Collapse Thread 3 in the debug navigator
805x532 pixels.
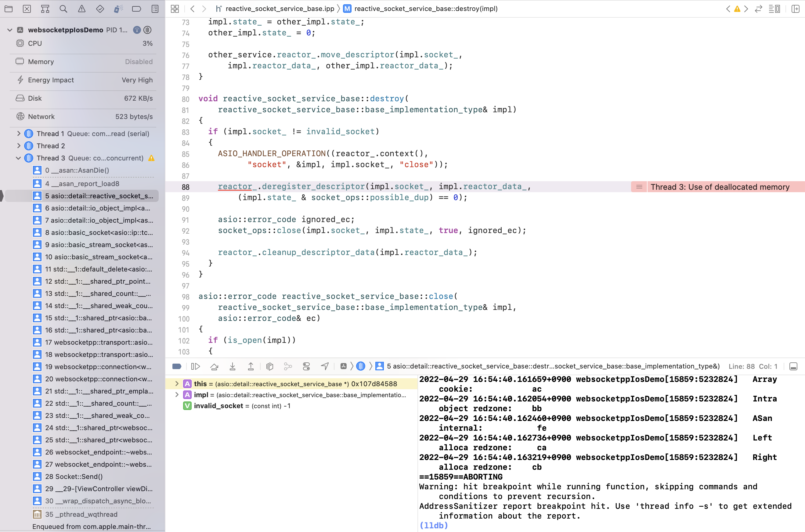coord(19,158)
